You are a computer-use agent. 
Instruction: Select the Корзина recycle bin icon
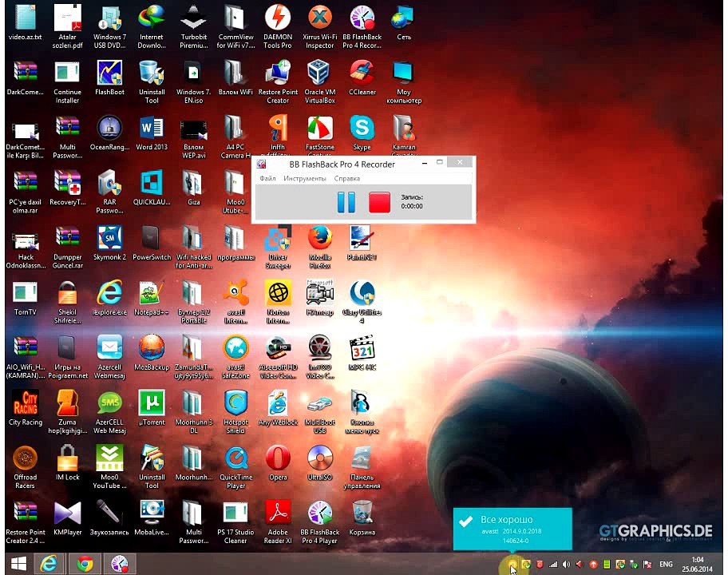(362, 517)
